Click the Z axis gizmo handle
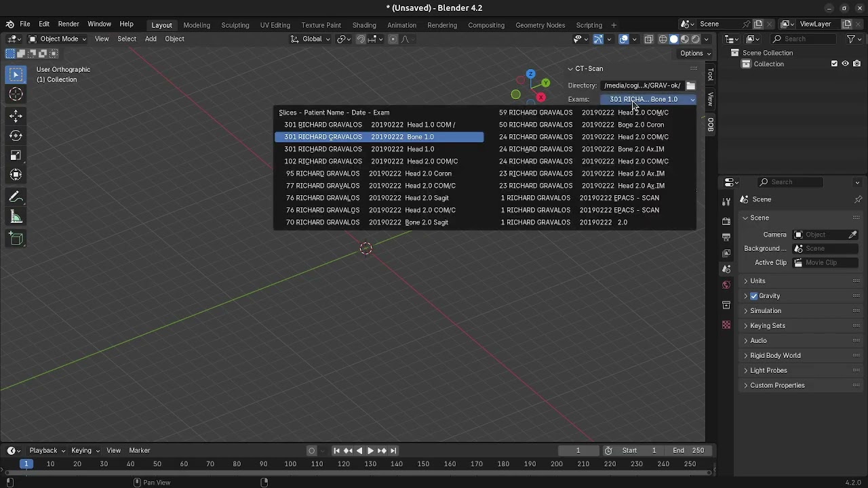The image size is (868, 488). (x=530, y=74)
